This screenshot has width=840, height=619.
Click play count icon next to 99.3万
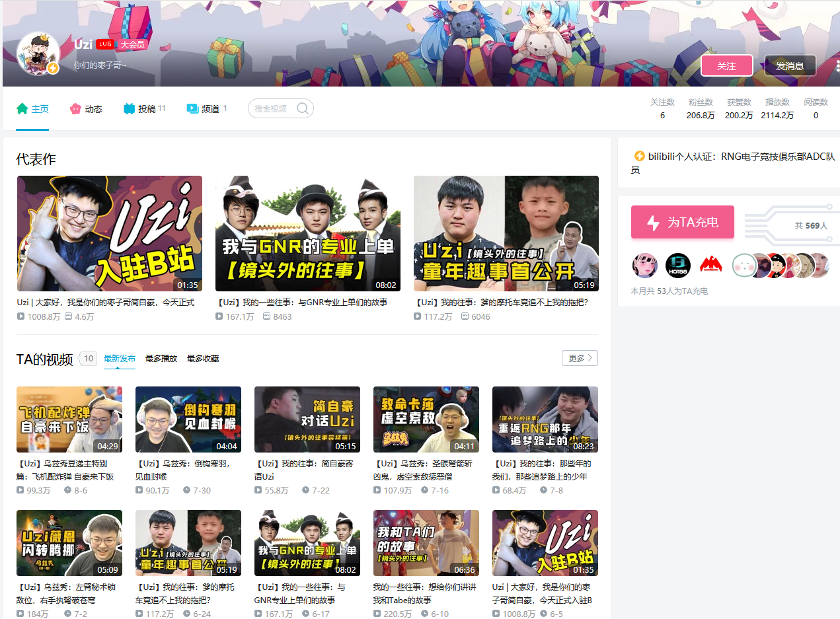pyautogui.click(x=20, y=490)
